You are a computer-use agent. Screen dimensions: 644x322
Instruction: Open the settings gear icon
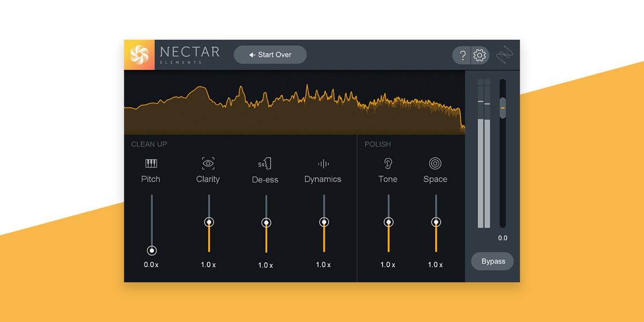[x=479, y=55]
